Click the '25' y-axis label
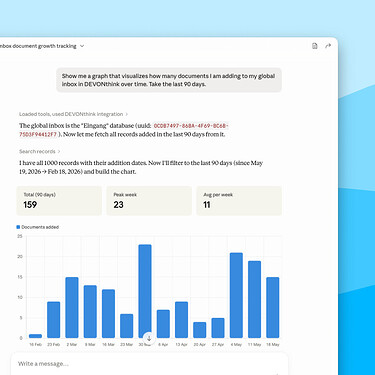375x375 pixels. click(x=20, y=236)
